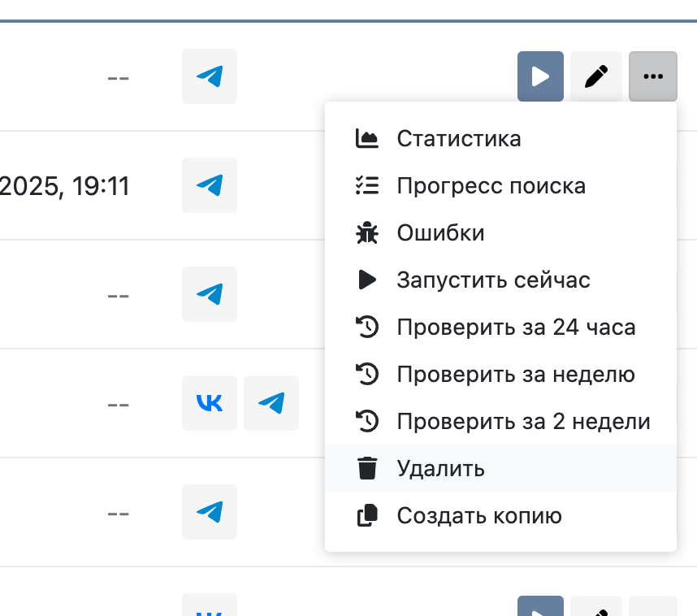Image resolution: width=697 pixels, height=616 pixels.
Task: Click the pencil edit button
Action: click(596, 76)
